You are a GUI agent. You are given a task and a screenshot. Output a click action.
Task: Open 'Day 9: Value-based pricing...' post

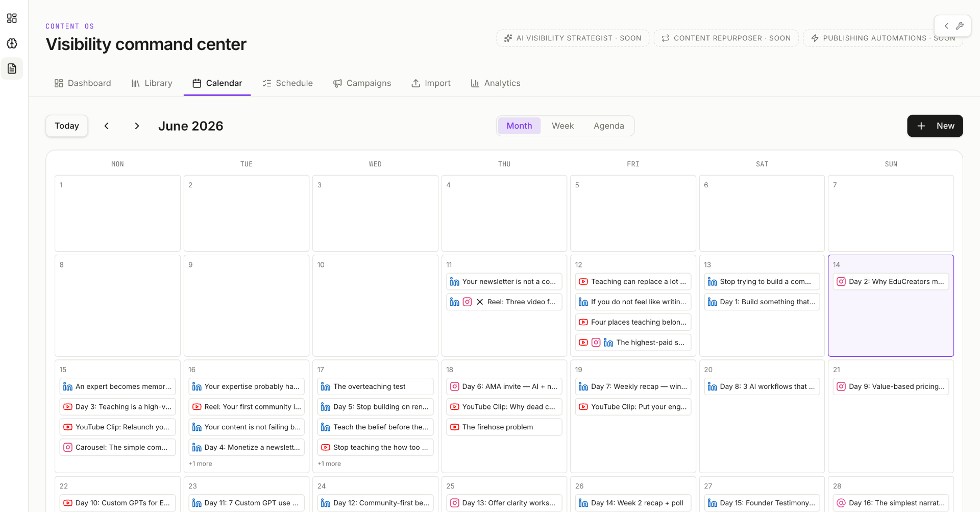coord(891,387)
